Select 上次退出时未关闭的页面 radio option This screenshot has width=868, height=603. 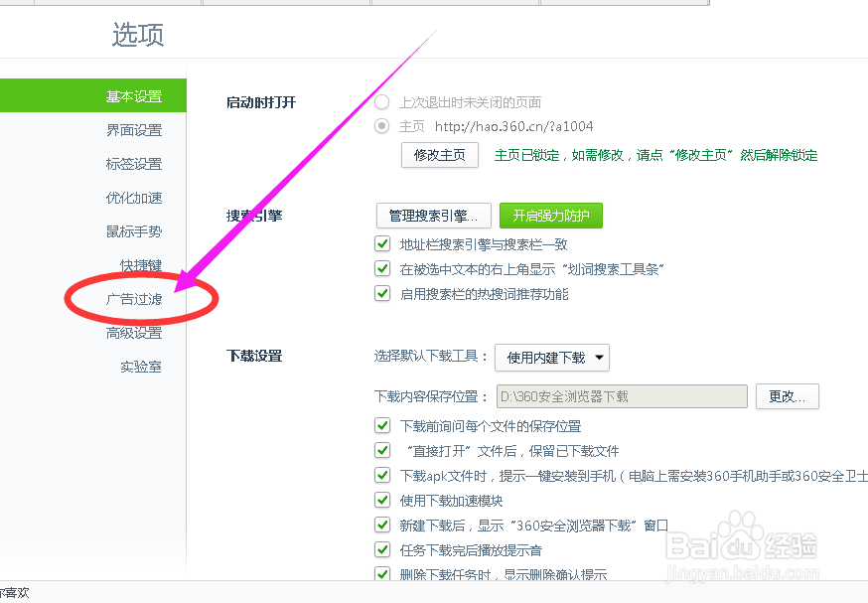click(x=382, y=102)
